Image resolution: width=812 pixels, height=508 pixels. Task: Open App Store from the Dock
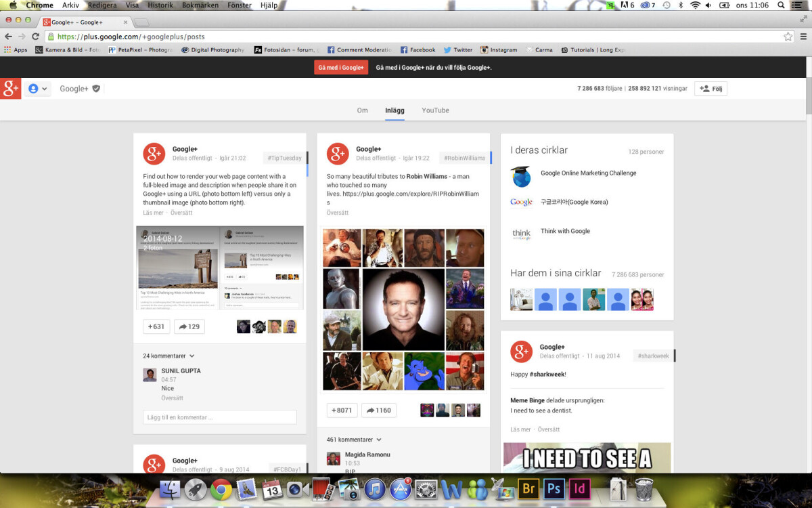[400, 489]
